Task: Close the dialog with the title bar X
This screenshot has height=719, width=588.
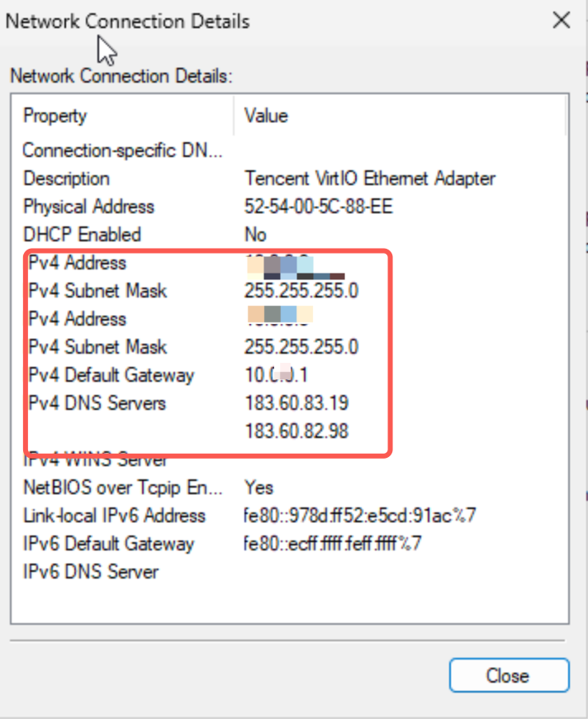Action: coord(562,21)
